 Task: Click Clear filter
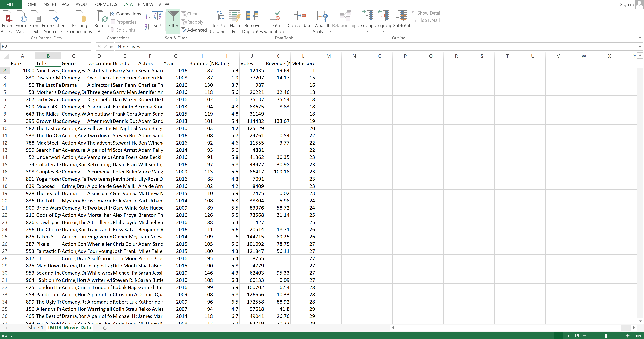pos(189,14)
